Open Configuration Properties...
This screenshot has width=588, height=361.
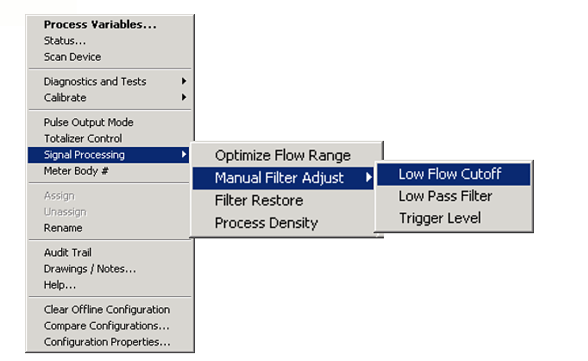point(107,342)
